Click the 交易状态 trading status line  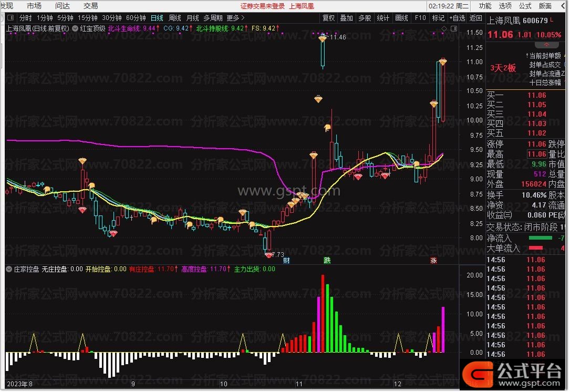click(526, 228)
